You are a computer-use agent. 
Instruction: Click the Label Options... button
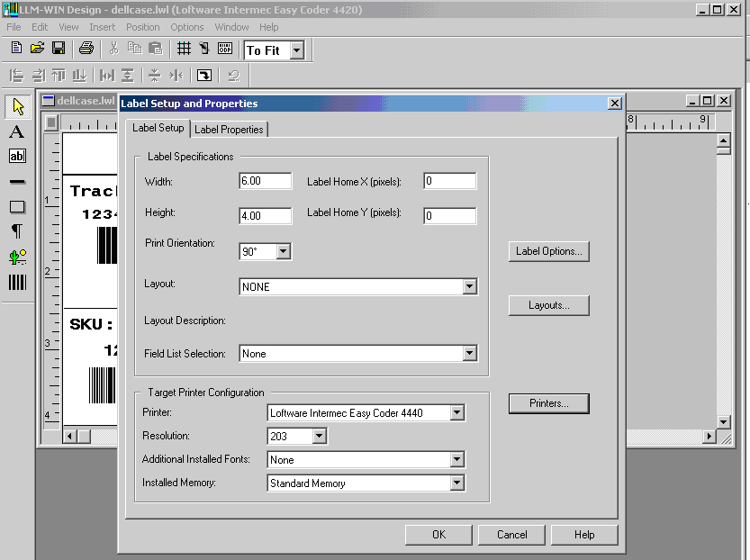pyautogui.click(x=548, y=251)
